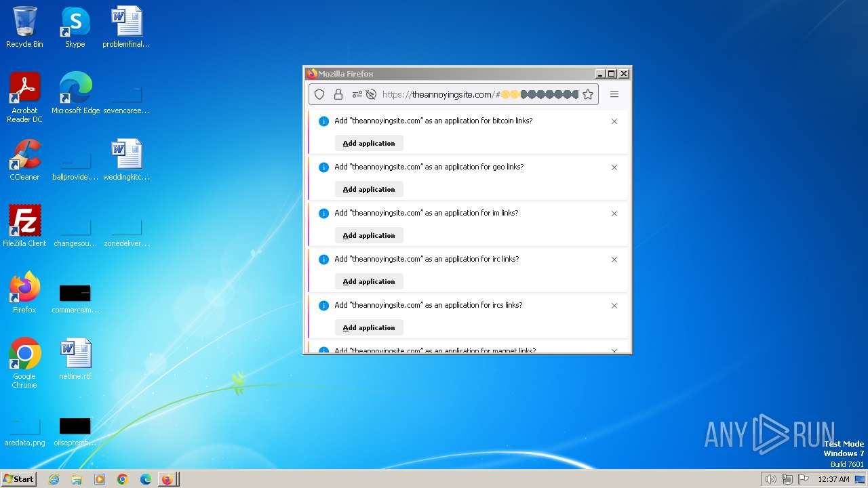
Task: Click the autoplay blocked icon in address bar
Action: (x=371, y=94)
